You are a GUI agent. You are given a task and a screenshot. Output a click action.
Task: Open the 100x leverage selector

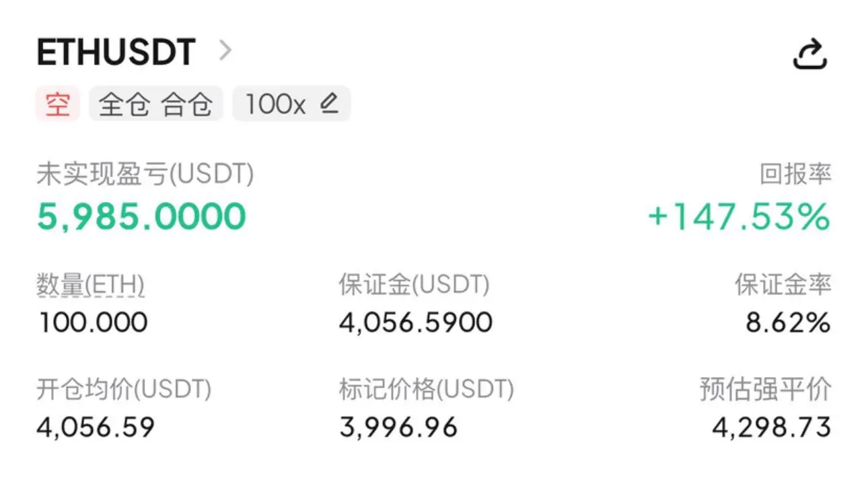point(291,104)
